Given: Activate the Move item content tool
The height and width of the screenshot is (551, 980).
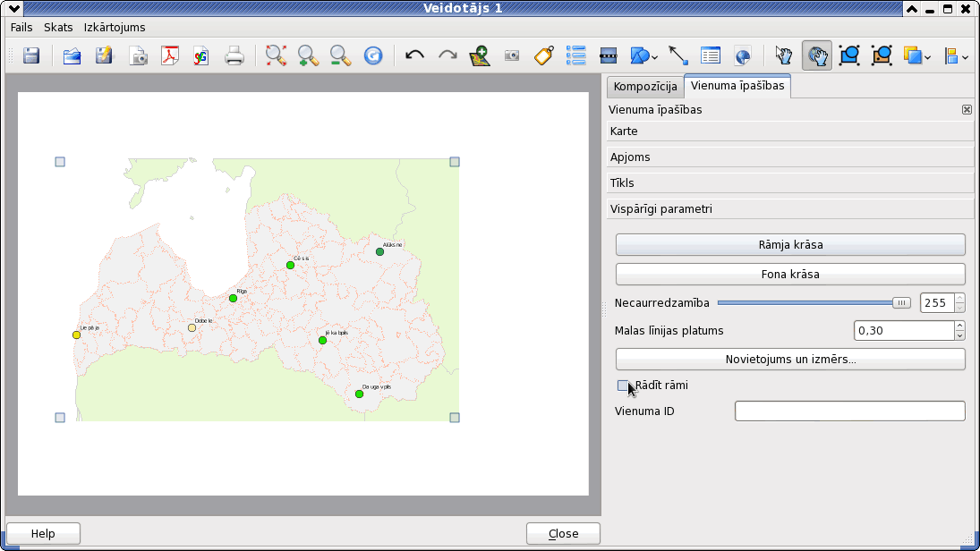Looking at the screenshot, I should (817, 55).
